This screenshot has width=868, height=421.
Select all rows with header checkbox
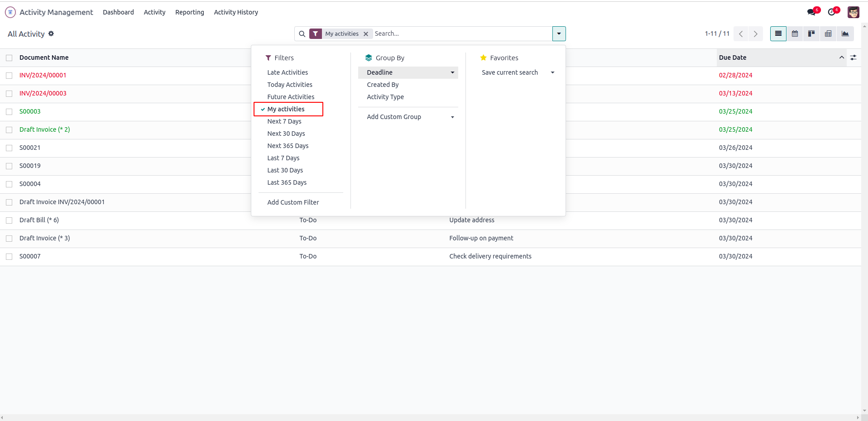coord(9,58)
